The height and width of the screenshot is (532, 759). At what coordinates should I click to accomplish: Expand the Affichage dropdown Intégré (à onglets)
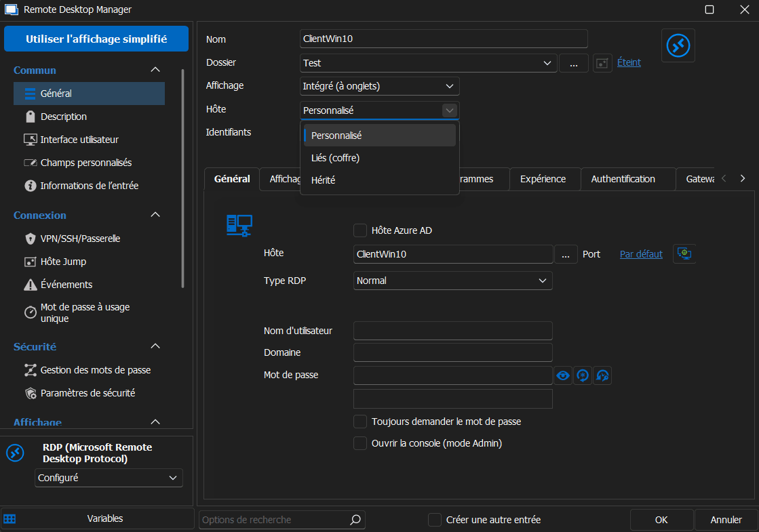tap(380, 86)
